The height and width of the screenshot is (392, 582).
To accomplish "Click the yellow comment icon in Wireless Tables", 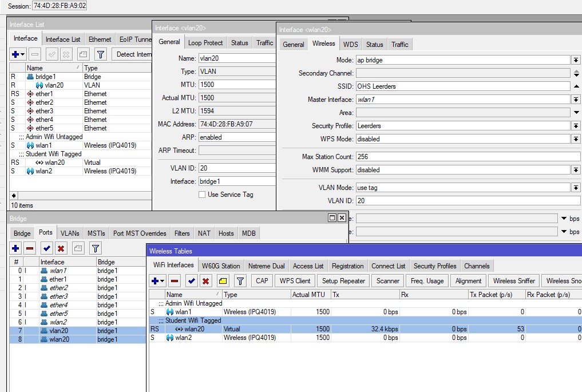I will [223, 281].
